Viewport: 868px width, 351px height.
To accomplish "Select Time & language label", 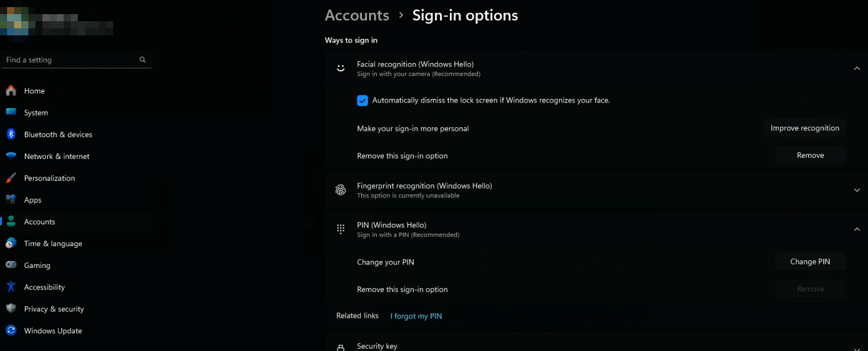I will 53,243.
